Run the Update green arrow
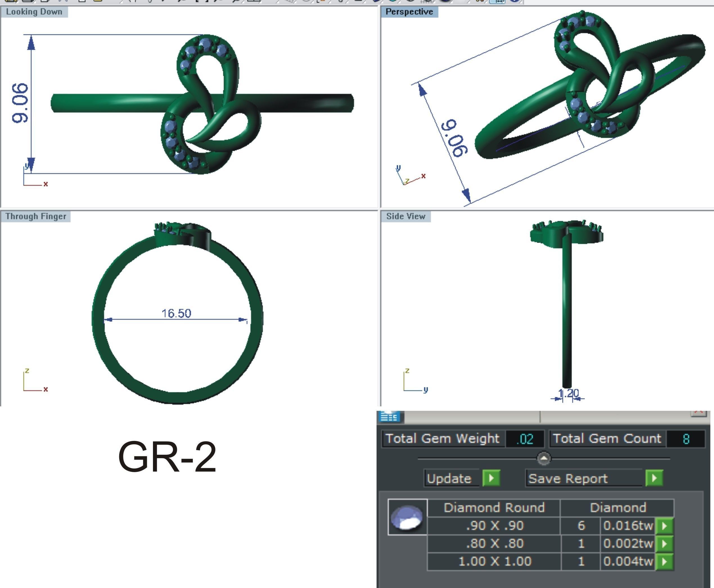This screenshot has height=588, width=714. click(491, 478)
